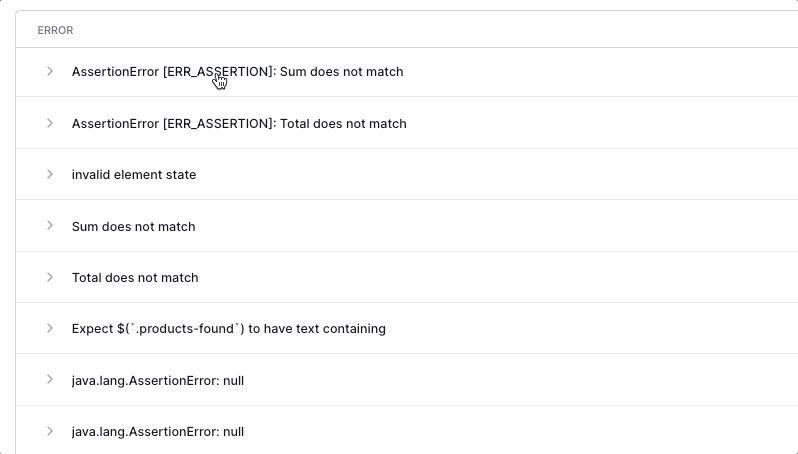Expand chevron beside 'AssertionError [ERR_ASSERTION]: Total does not match'
The width and height of the screenshot is (798, 454).
49,123
